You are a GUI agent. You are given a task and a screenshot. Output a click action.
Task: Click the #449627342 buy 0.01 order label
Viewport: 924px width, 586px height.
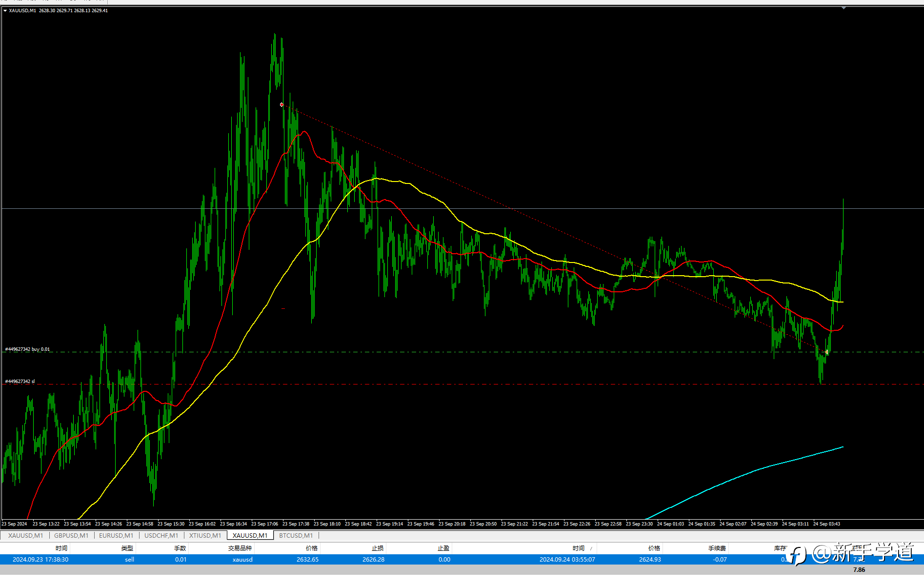27,349
